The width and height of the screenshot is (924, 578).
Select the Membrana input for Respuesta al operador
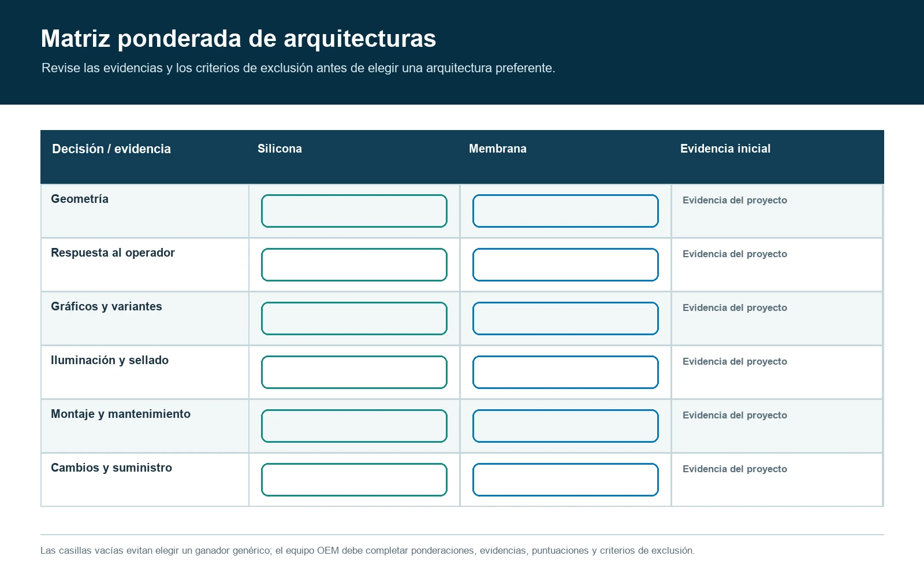coord(565,265)
